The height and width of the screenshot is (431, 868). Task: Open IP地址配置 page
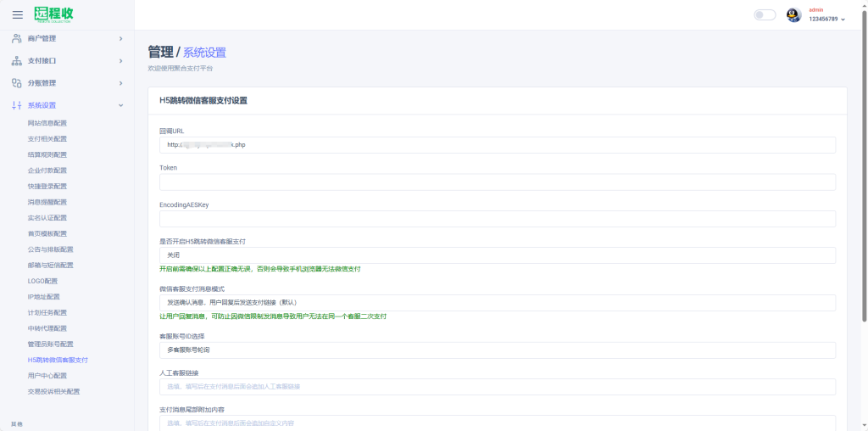tap(44, 297)
